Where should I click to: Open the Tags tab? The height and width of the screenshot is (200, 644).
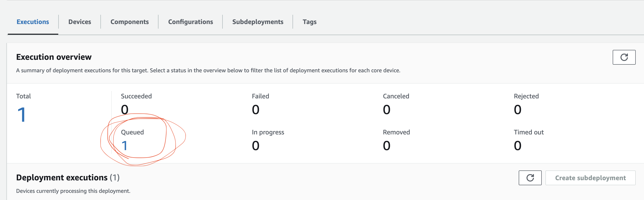pos(309,22)
